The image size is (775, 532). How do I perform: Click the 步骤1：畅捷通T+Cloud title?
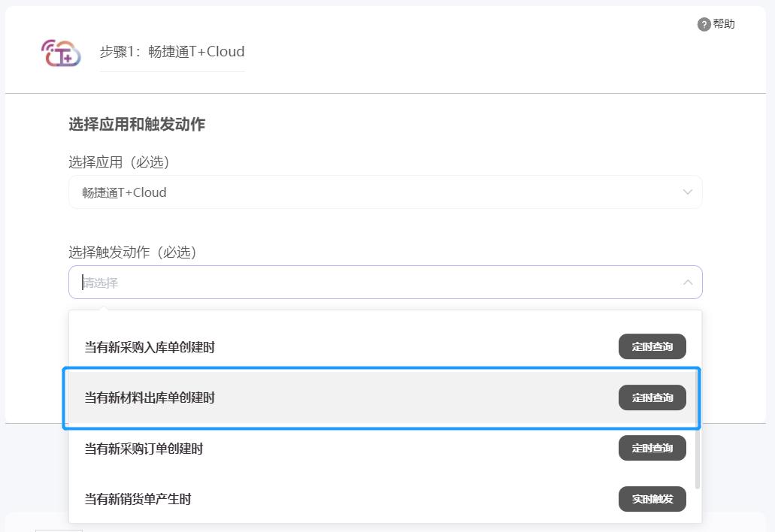171,51
